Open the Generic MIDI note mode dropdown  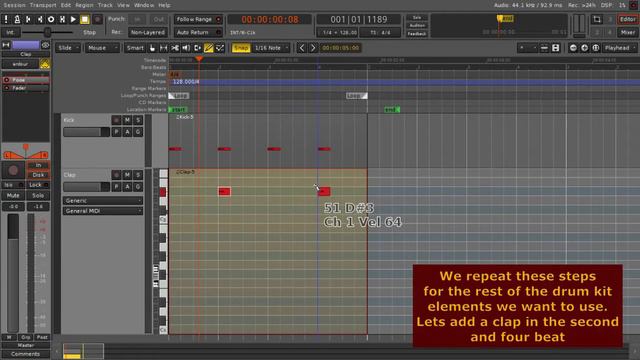pyautogui.click(x=102, y=201)
